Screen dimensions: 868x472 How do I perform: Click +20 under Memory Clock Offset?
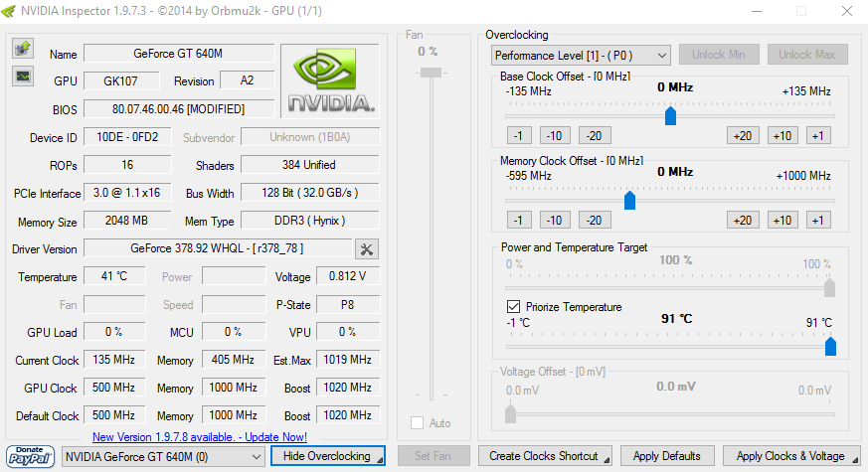click(x=743, y=221)
